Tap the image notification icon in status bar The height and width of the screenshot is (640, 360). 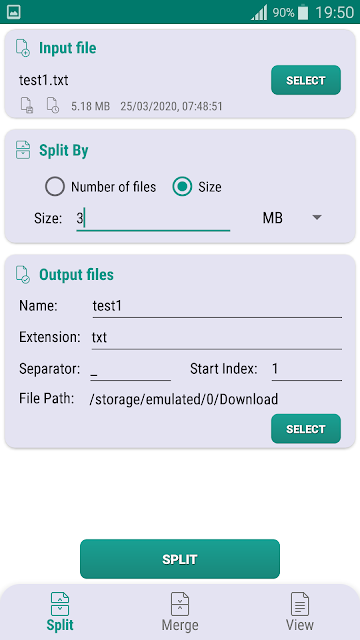(x=14, y=12)
